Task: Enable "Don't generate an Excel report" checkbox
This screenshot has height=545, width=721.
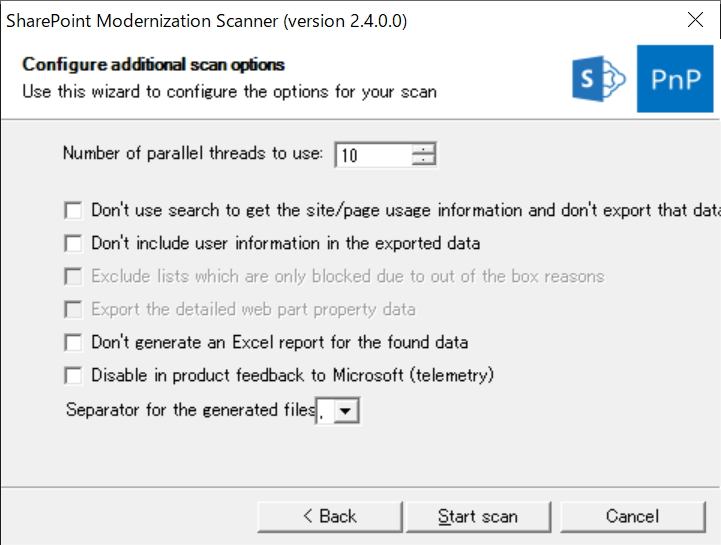Action: (73, 343)
